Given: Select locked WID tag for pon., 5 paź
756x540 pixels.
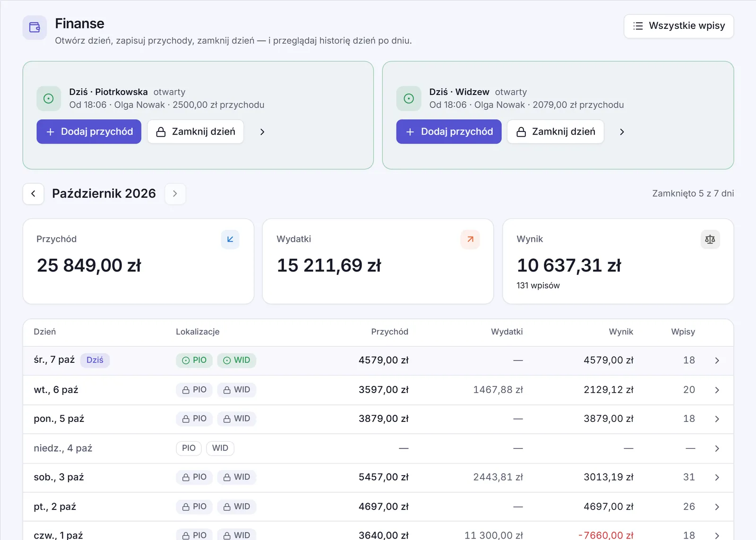Looking at the screenshot, I should (x=237, y=419).
